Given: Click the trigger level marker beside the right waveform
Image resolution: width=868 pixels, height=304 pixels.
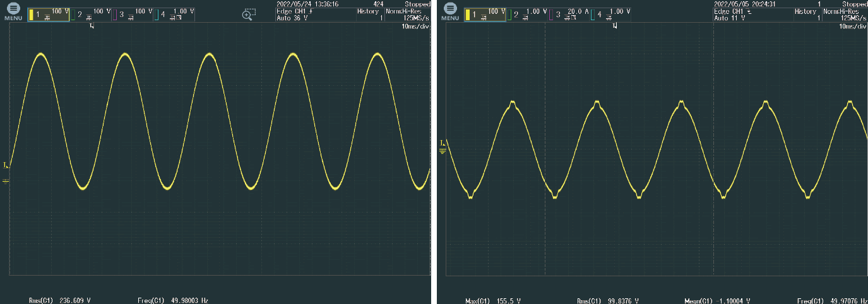Looking at the screenshot, I should (442, 144).
